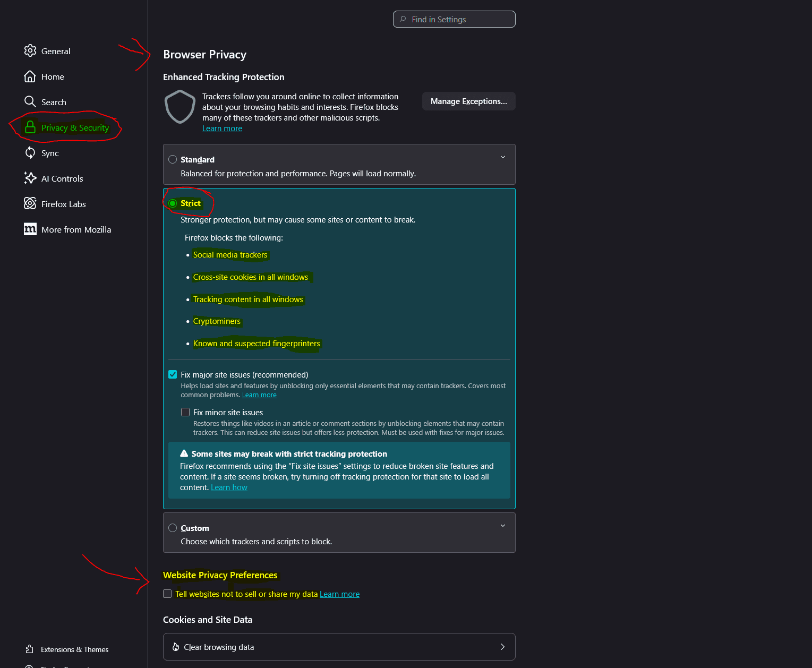Open Learn more under tracker description
The width and height of the screenshot is (812, 668).
click(x=222, y=129)
